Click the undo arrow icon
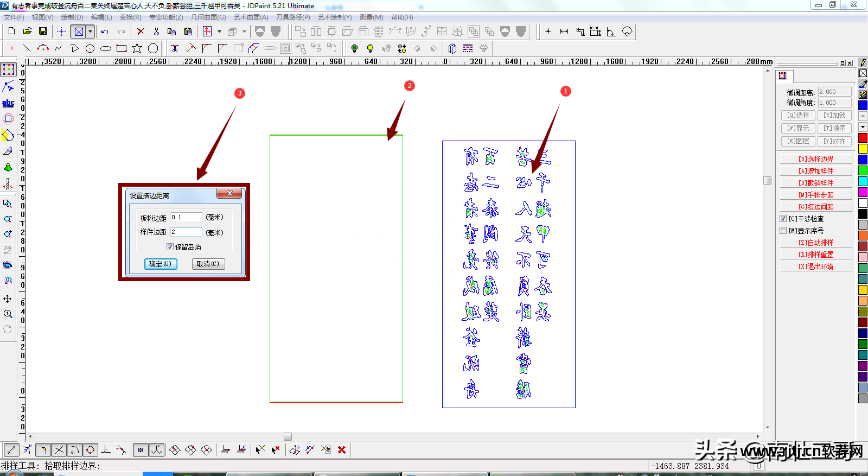Screen dimensions: 868x476 coord(105,31)
